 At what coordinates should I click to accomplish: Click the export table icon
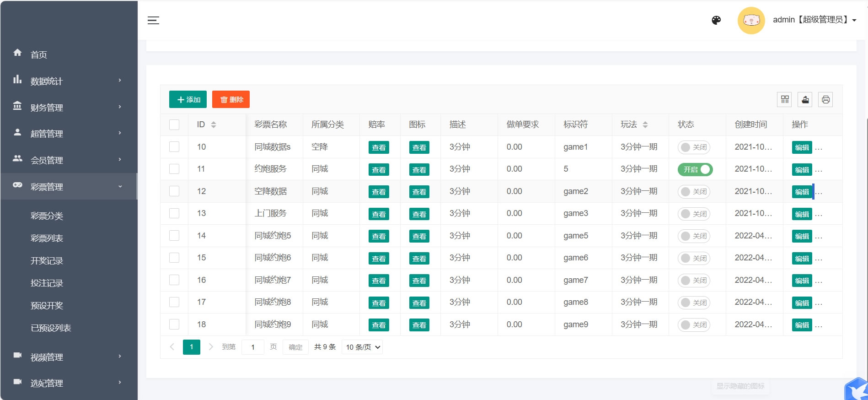tap(805, 99)
